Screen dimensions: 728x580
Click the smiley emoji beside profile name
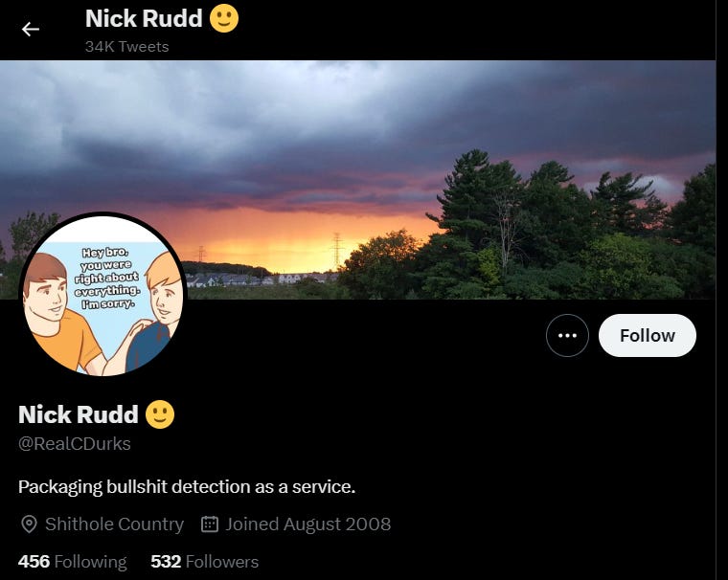(x=160, y=413)
